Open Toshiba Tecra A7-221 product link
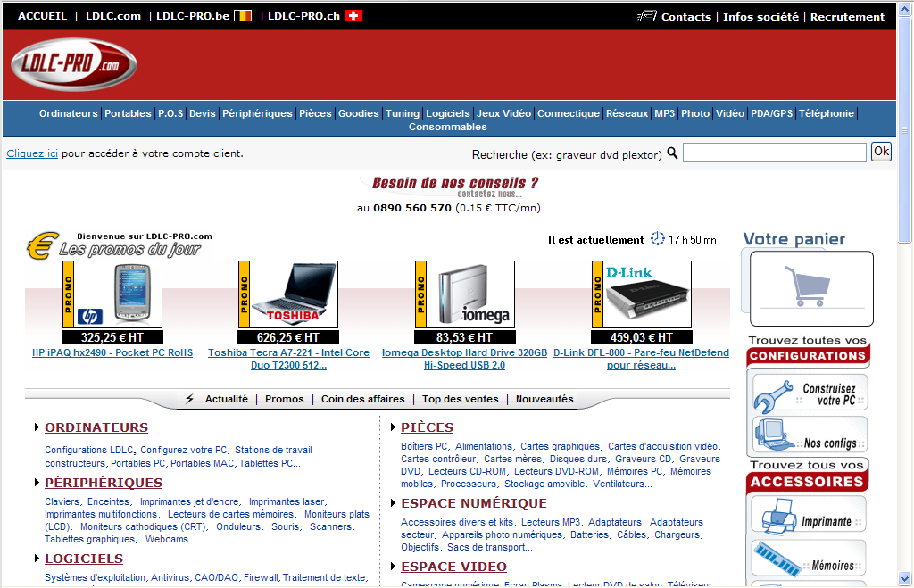Viewport: 914px width, 588px height. (288, 359)
